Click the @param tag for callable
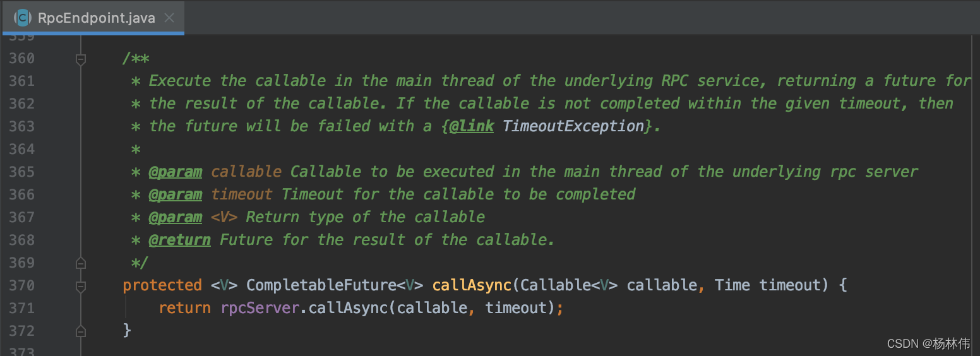The height and width of the screenshot is (356, 980). [x=176, y=172]
